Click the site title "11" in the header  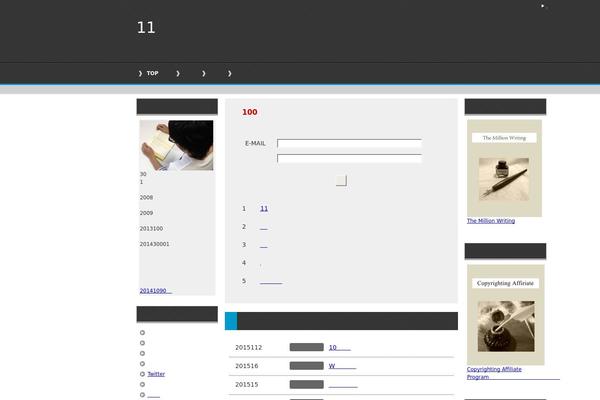pos(146,28)
